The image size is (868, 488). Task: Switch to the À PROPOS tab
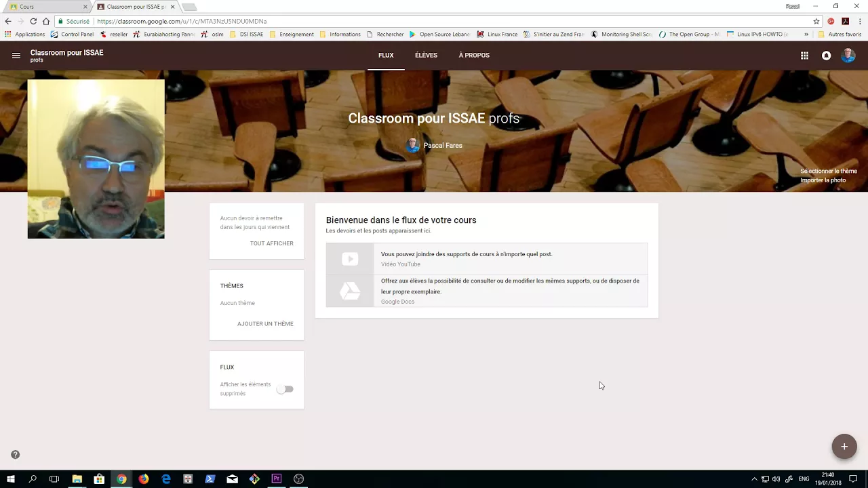coord(474,56)
